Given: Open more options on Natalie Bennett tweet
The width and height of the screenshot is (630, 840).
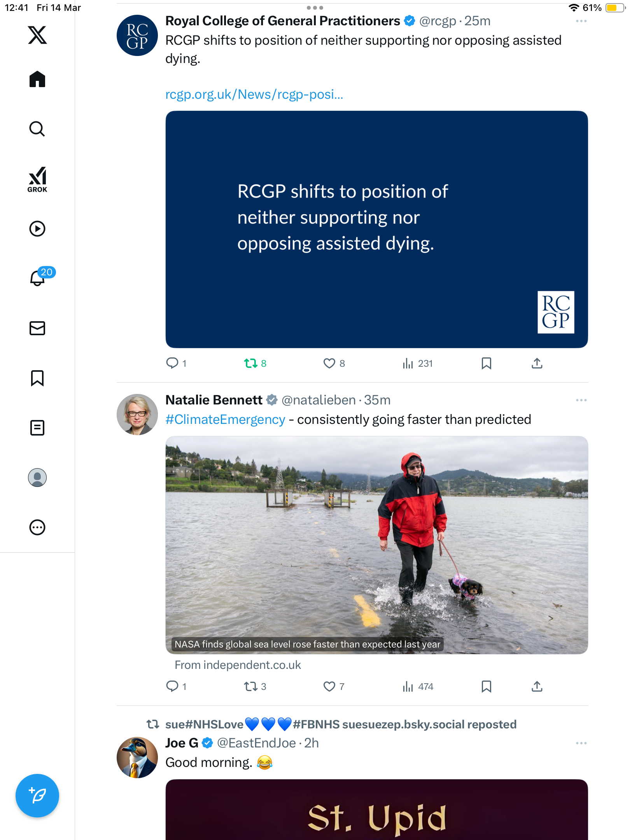Looking at the screenshot, I should 581,400.
